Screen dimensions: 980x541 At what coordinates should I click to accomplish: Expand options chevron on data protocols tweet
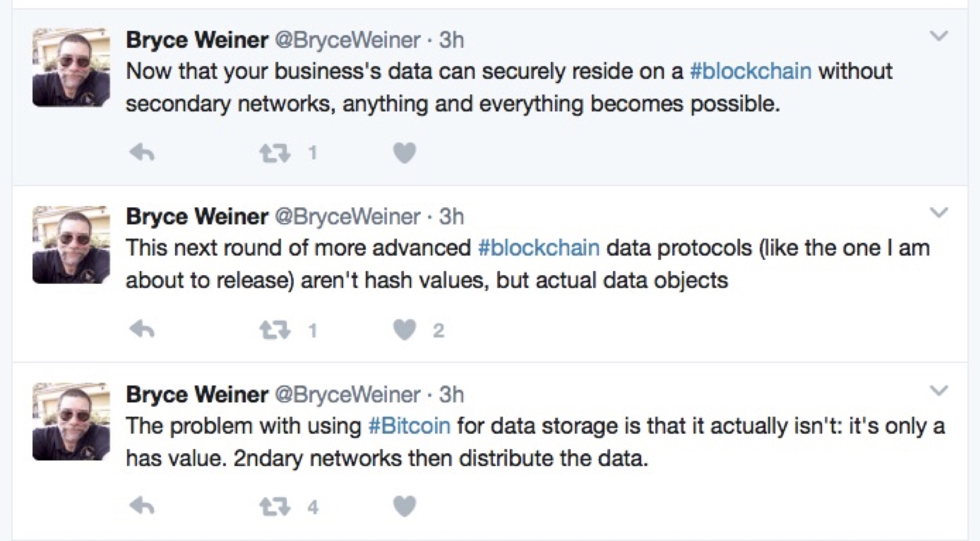tap(939, 212)
